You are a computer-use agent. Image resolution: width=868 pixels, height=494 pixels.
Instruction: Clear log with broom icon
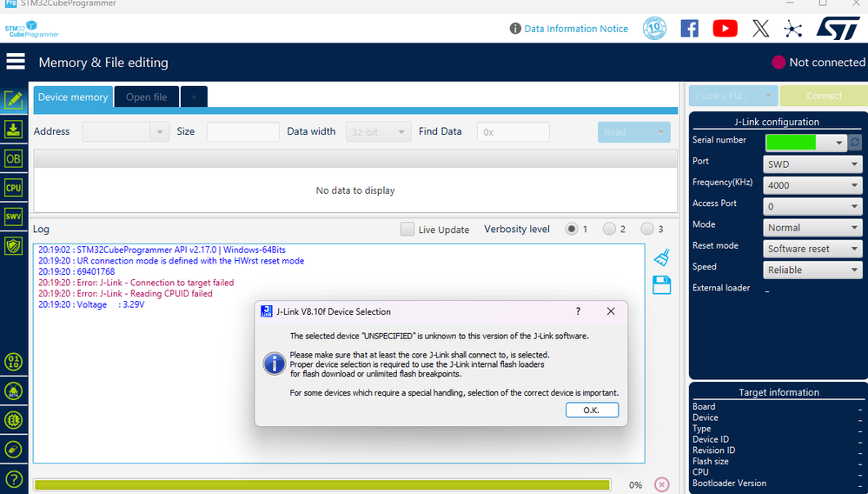pos(662,257)
